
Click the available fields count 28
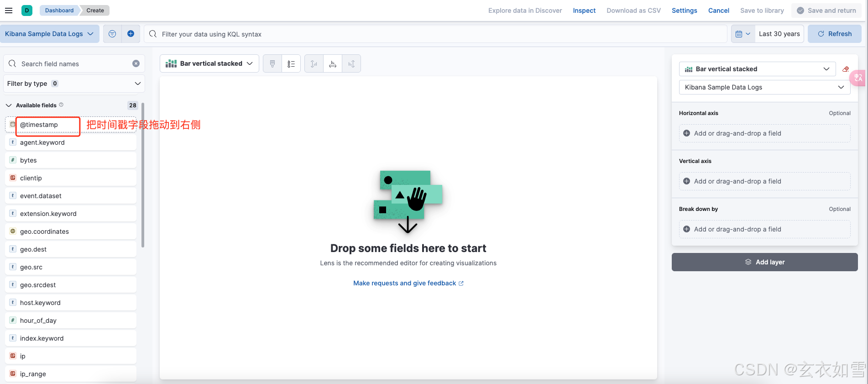pyautogui.click(x=133, y=105)
